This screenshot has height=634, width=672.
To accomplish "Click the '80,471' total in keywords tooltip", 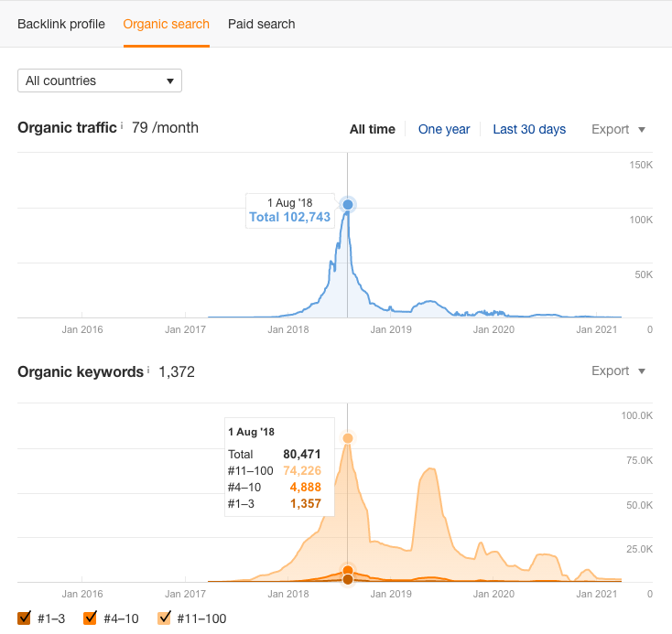I will 302,454.
